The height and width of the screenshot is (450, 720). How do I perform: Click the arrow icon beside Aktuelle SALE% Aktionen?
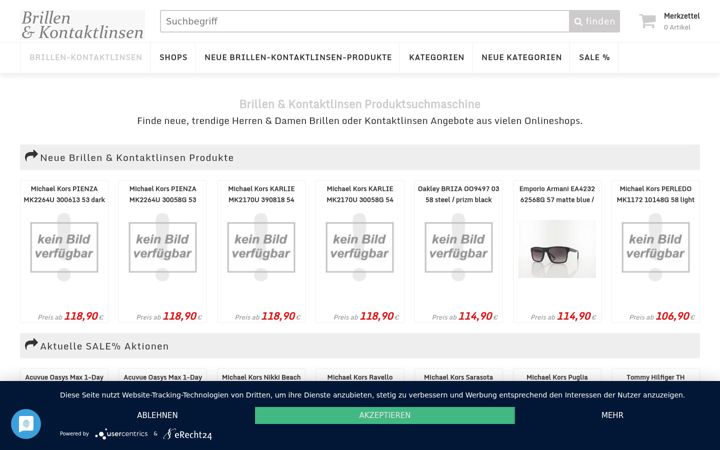click(31, 344)
